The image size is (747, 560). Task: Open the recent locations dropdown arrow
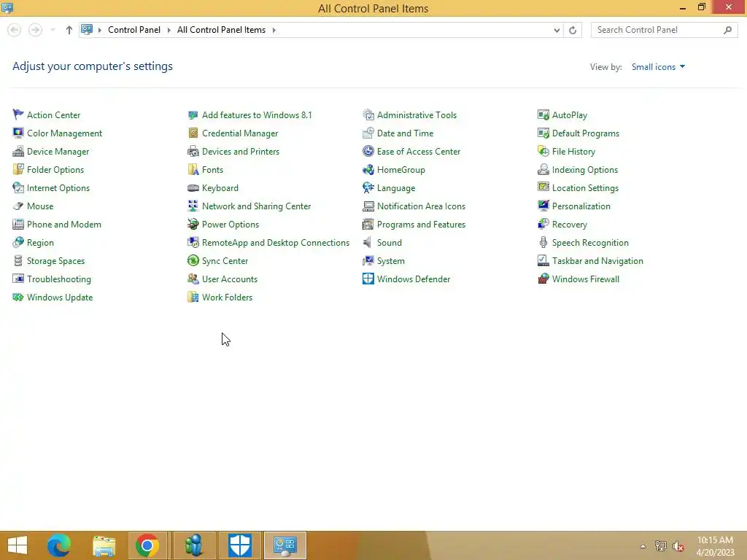53,30
